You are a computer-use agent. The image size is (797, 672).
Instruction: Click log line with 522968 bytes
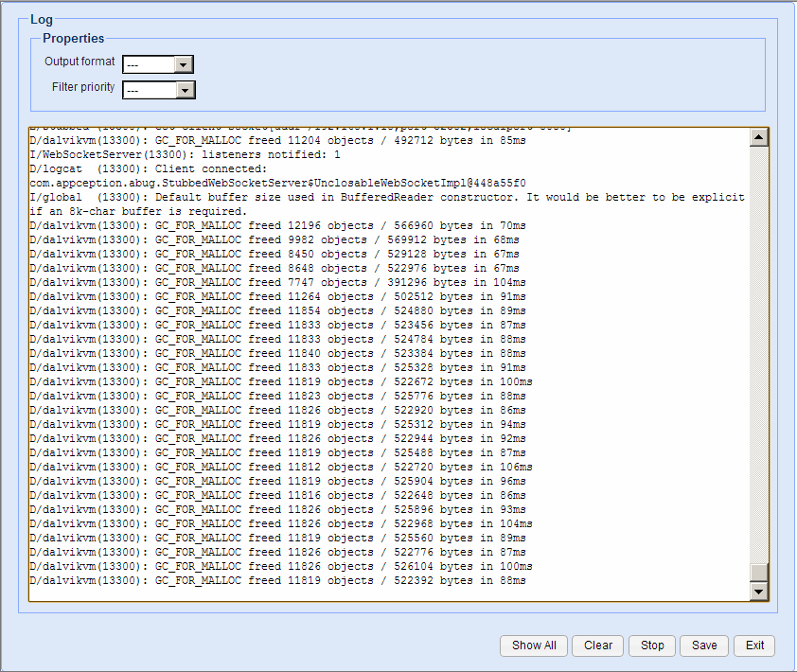coord(281,524)
